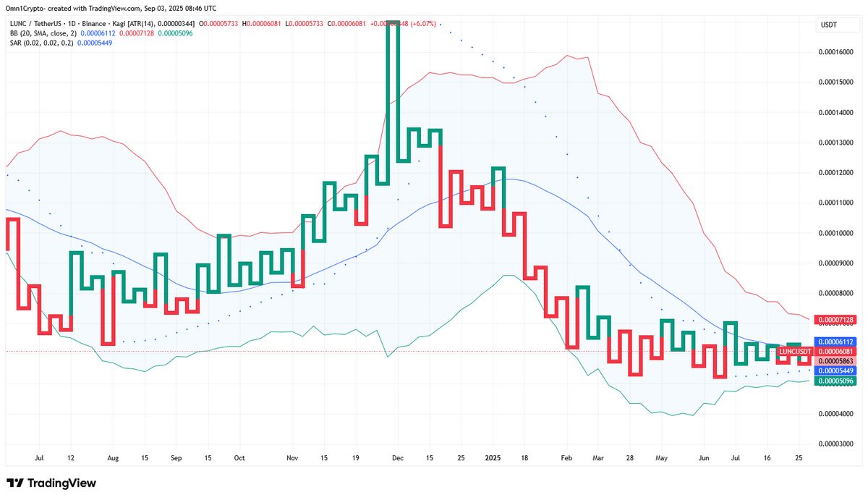Click the Dec label on time axis
The image size is (868, 500).
click(397, 458)
